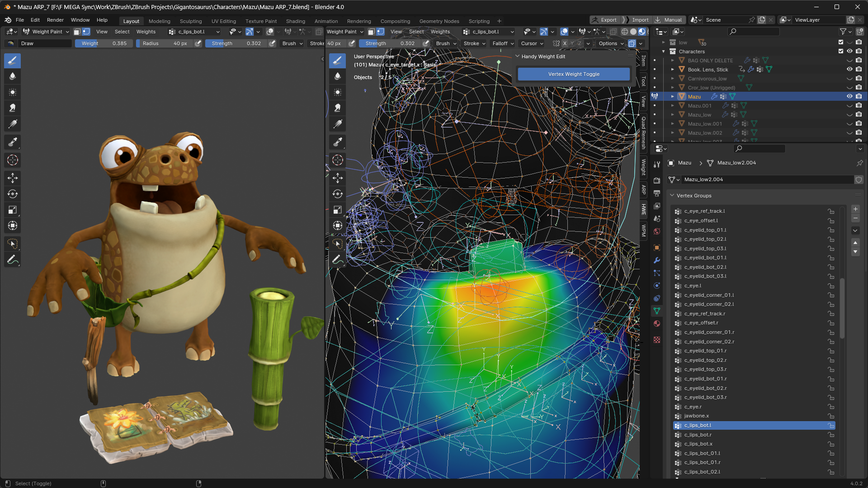Toggle X mirror symmetry in right viewport header
Screen dimensions: 868x488
pyautogui.click(x=565, y=43)
